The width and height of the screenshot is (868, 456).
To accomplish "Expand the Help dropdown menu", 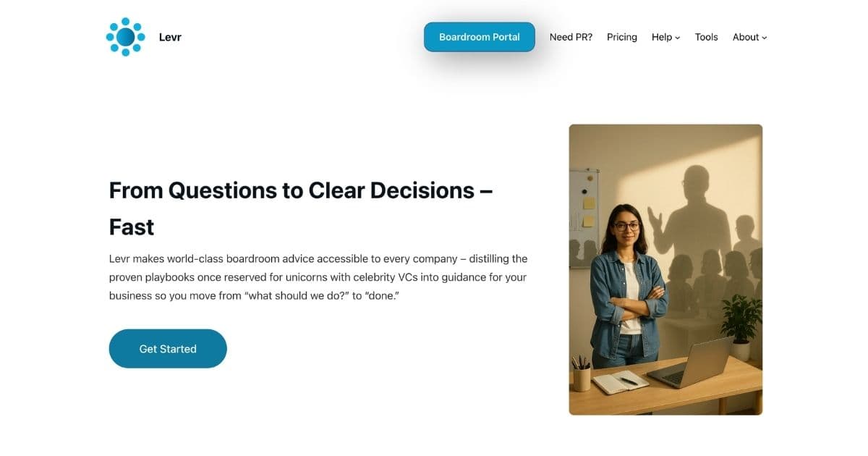I will coord(665,37).
